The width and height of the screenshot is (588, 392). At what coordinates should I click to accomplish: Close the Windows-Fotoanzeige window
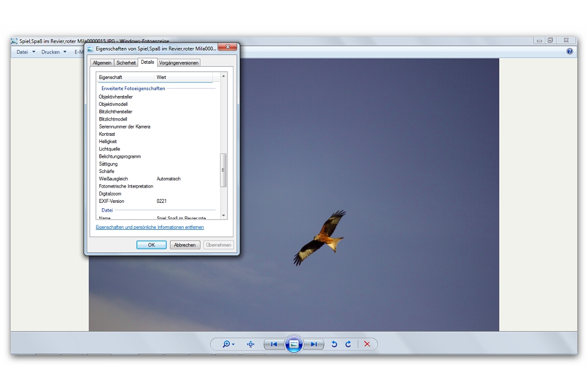tap(566, 41)
